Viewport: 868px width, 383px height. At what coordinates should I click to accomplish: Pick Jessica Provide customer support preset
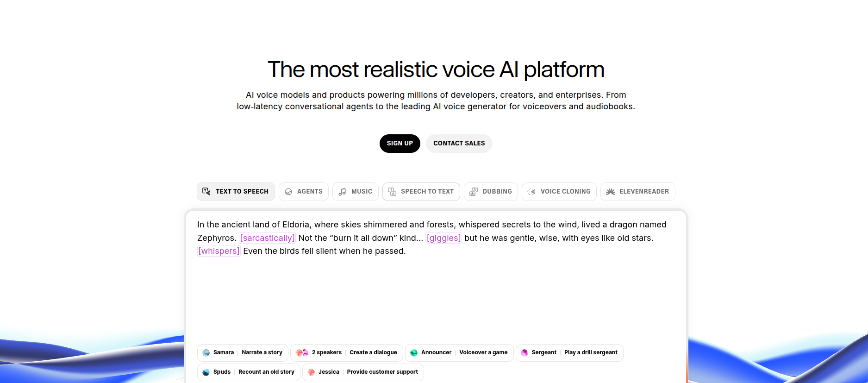point(363,372)
